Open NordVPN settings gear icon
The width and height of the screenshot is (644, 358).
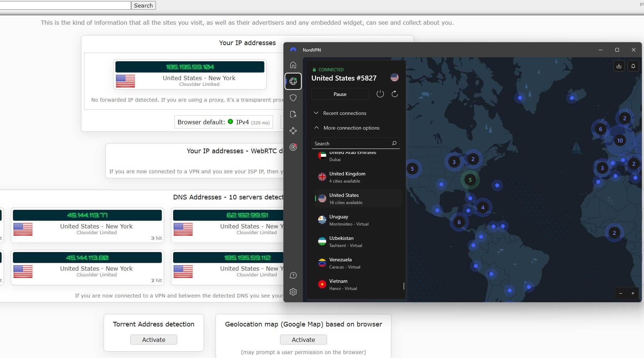[x=293, y=292]
